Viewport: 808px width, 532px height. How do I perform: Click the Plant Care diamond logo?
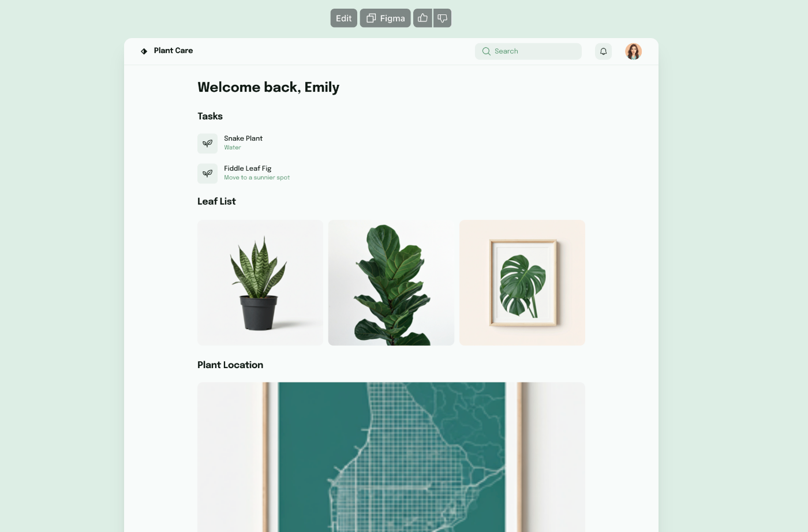144,51
